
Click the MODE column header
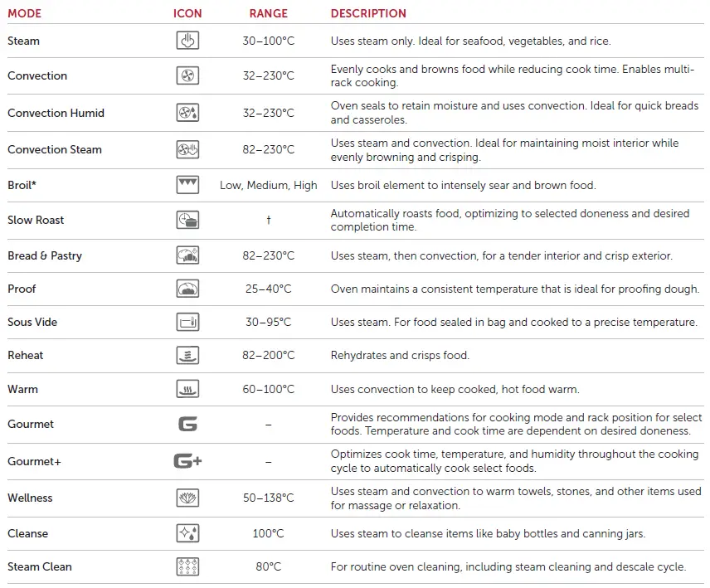(24, 13)
